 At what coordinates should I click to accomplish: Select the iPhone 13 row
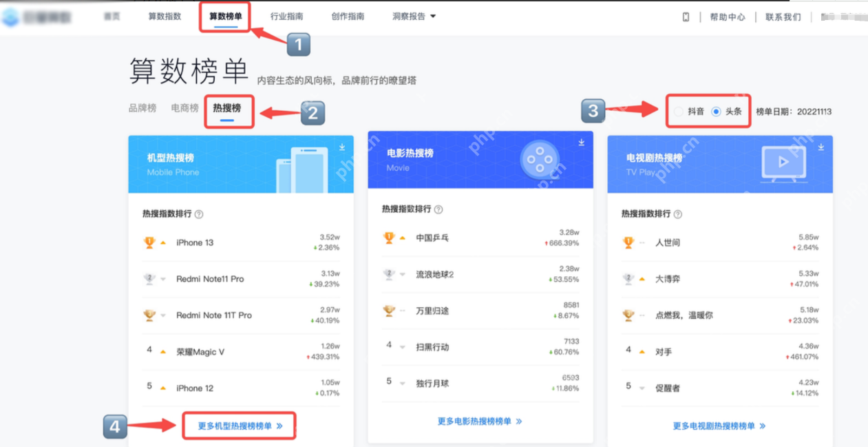click(241, 242)
